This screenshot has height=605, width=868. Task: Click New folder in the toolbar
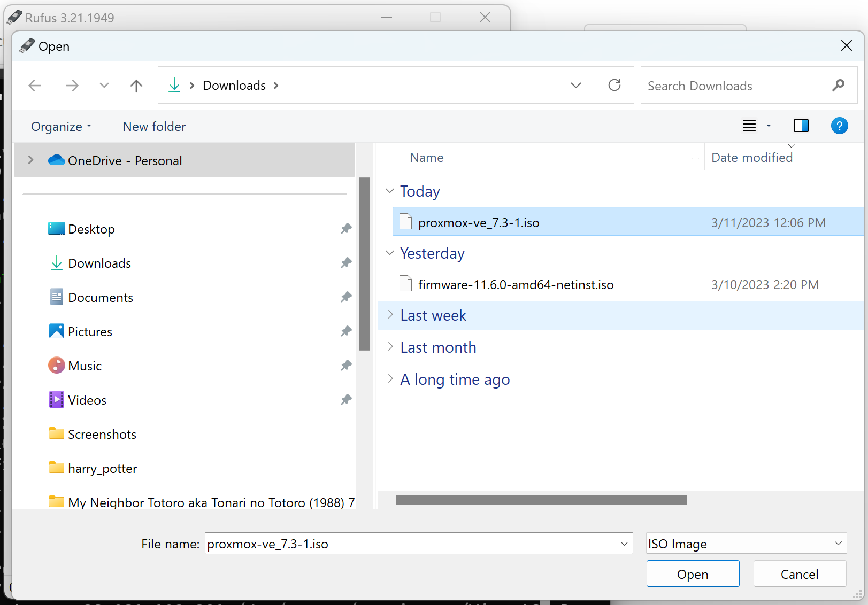[x=154, y=127]
